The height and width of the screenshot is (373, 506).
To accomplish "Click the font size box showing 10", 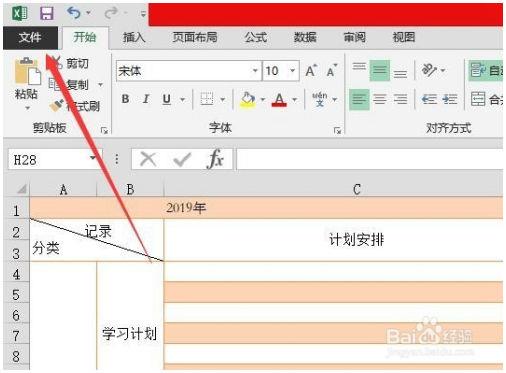I will click(276, 71).
